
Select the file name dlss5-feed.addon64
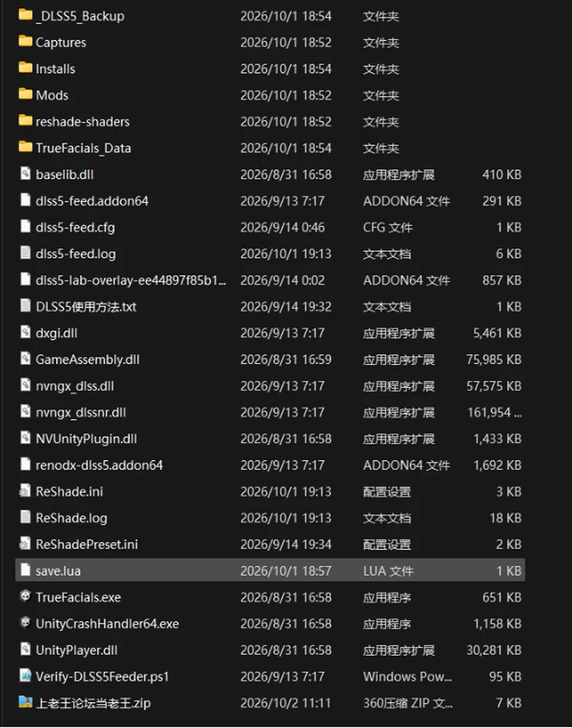tap(92, 201)
